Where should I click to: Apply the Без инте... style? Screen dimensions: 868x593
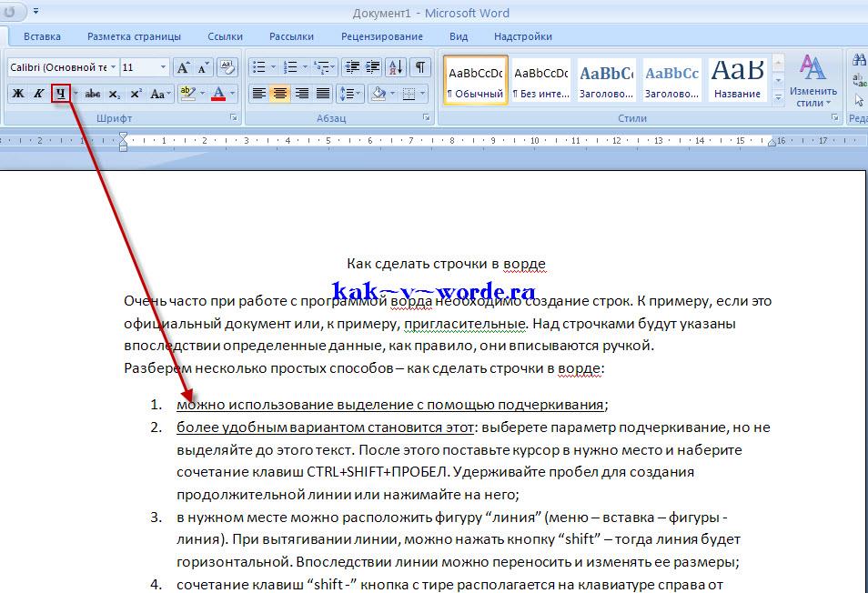click(x=540, y=80)
